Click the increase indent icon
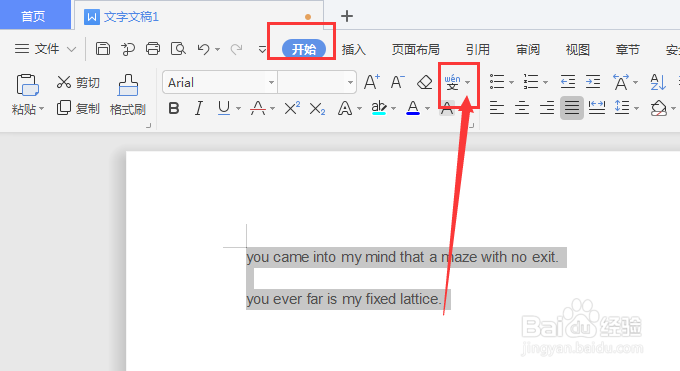 click(593, 82)
